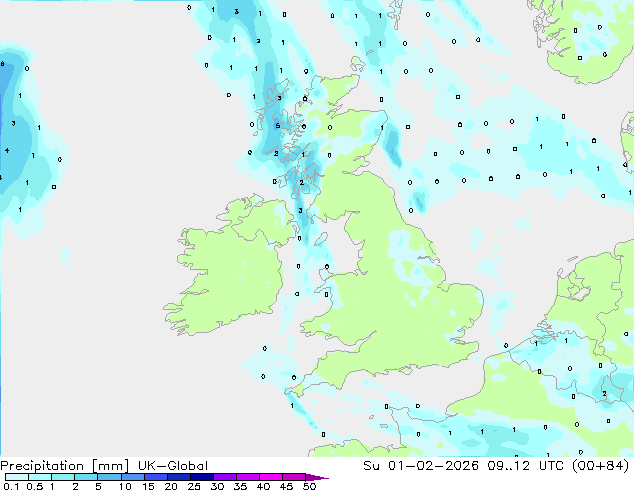Select the 45–50 mm legend swatch

pos(294,477)
